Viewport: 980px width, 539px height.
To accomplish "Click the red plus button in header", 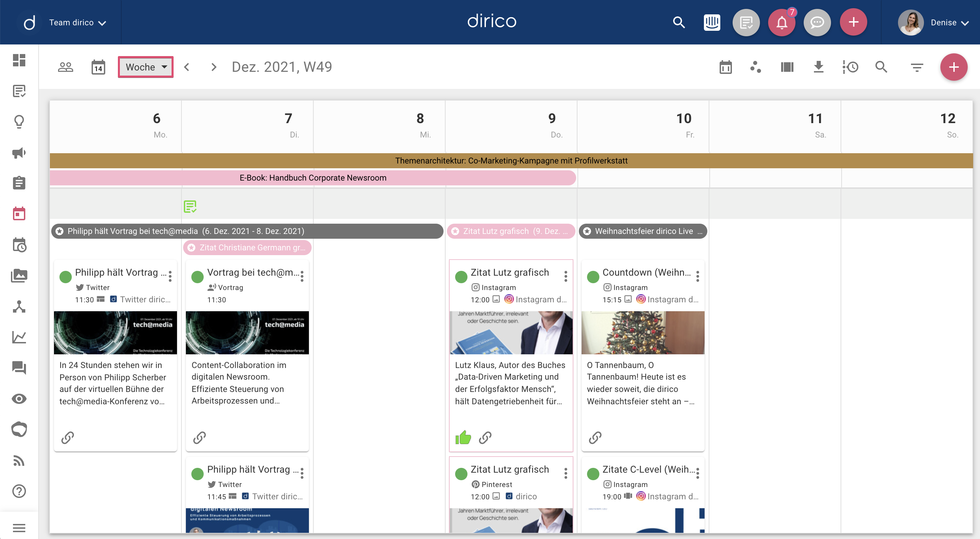I will pos(853,22).
